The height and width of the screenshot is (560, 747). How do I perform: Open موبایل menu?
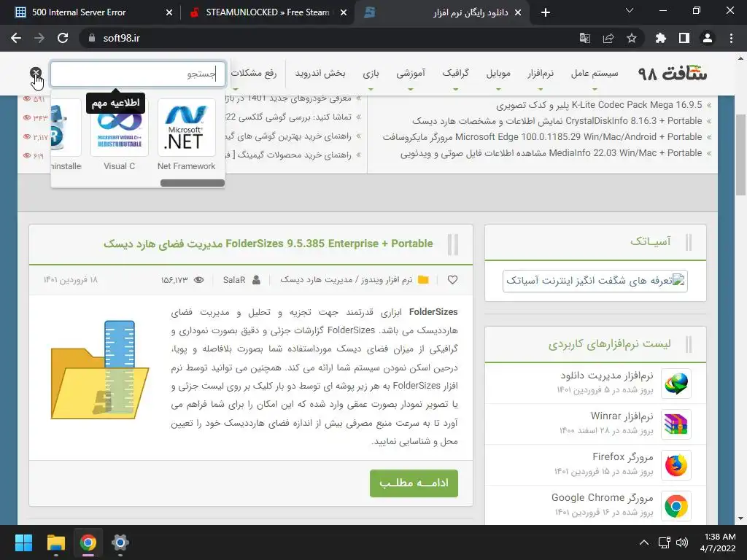point(498,73)
